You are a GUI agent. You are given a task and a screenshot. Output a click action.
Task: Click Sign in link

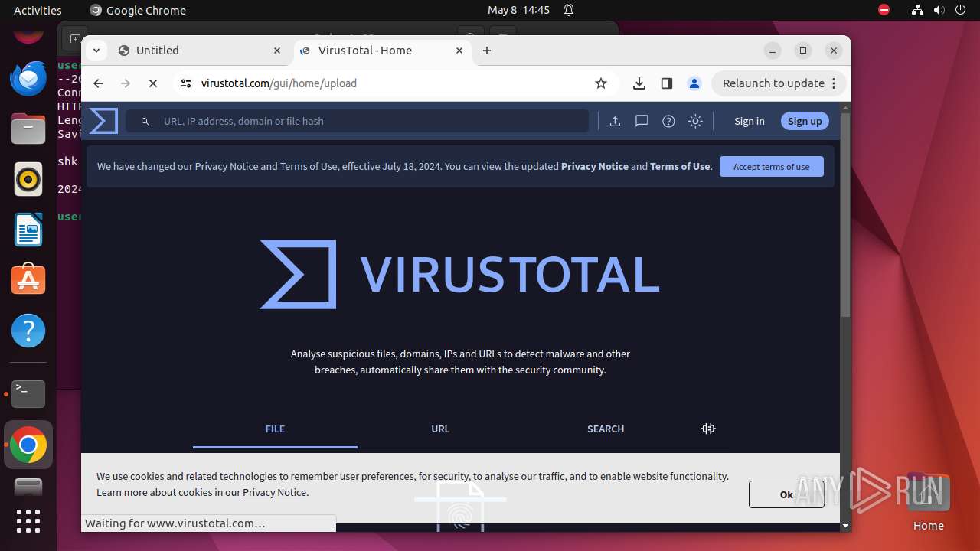749,121
